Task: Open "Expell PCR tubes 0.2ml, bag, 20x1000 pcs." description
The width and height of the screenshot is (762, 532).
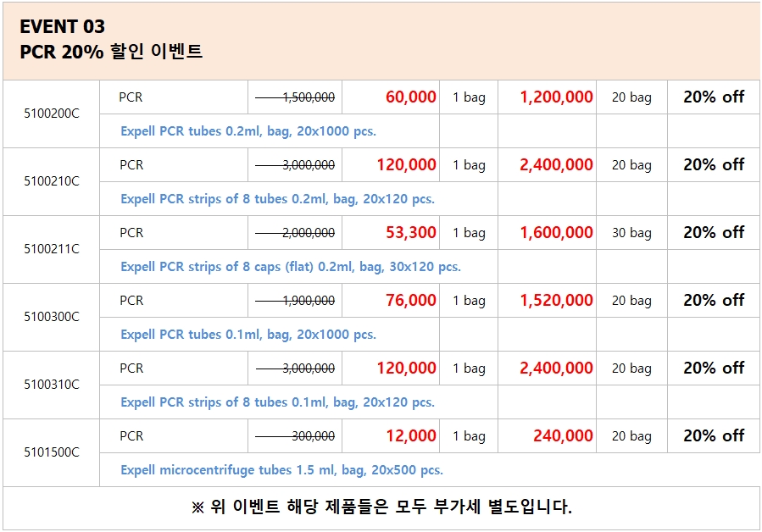Action: pyautogui.click(x=248, y=131)
